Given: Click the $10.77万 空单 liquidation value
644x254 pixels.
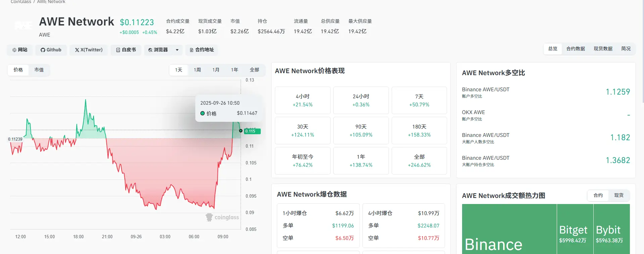Looking at the screenshot, I should [429, 238].
